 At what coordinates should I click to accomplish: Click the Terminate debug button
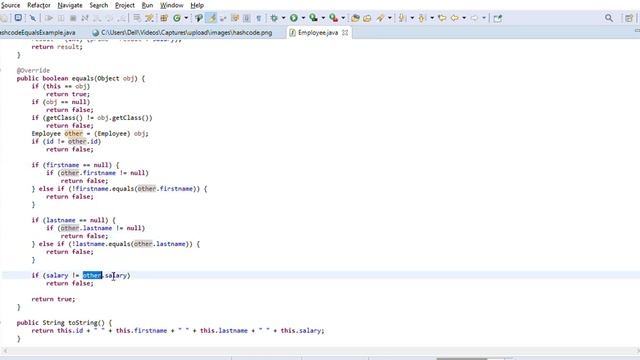pyautogui.click(x=73, y=18)
